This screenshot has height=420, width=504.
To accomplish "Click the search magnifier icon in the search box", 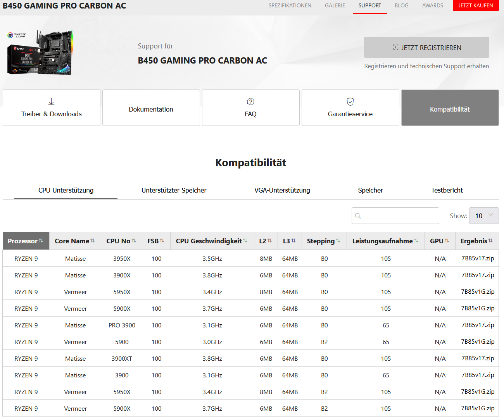I will point(358,216).
